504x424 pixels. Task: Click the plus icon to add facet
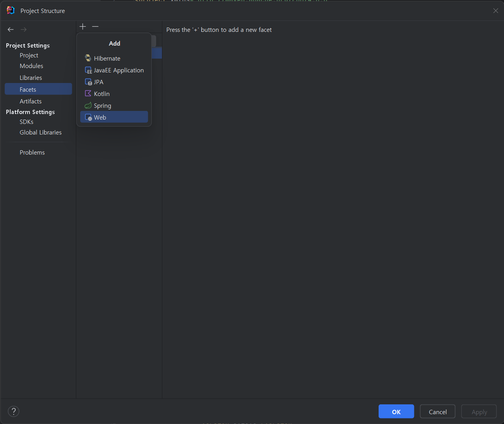click(x=83, y=26)
